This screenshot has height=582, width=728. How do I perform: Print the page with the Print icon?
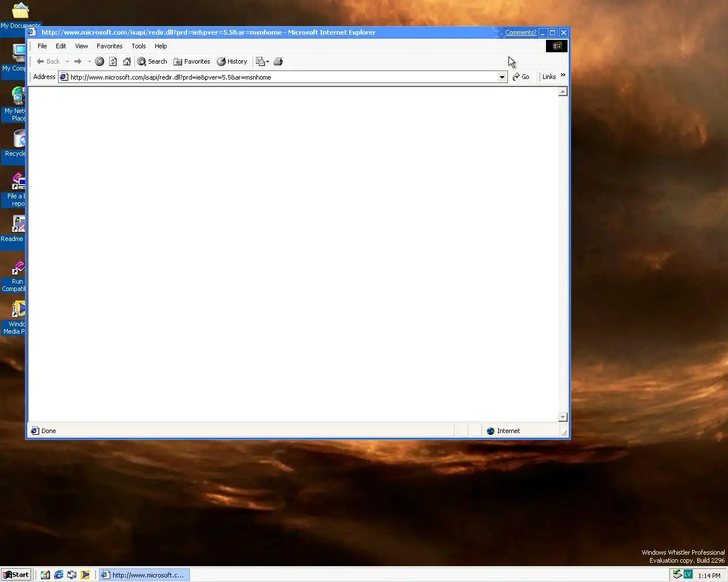point(278,61)
